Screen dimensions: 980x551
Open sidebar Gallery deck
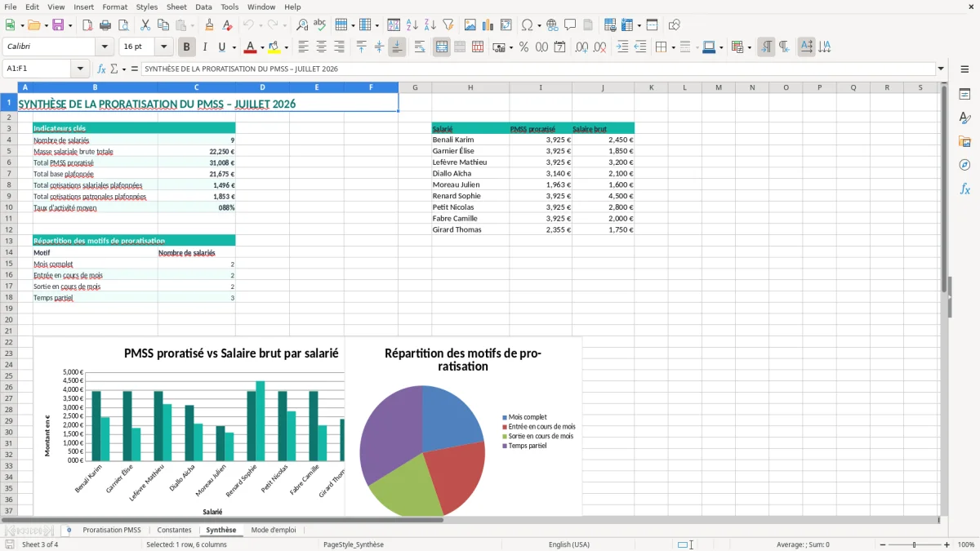[964, 141]
